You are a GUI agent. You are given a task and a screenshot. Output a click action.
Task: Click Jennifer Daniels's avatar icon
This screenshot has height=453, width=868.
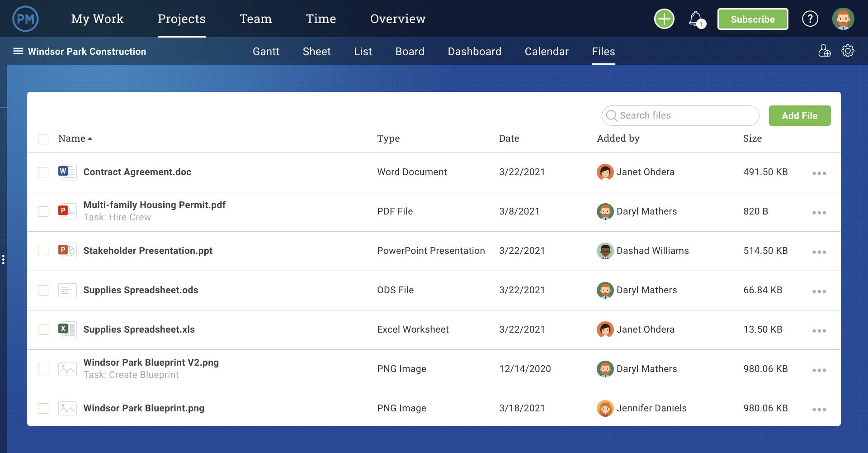pyautogui.click(x=605, y=408)
